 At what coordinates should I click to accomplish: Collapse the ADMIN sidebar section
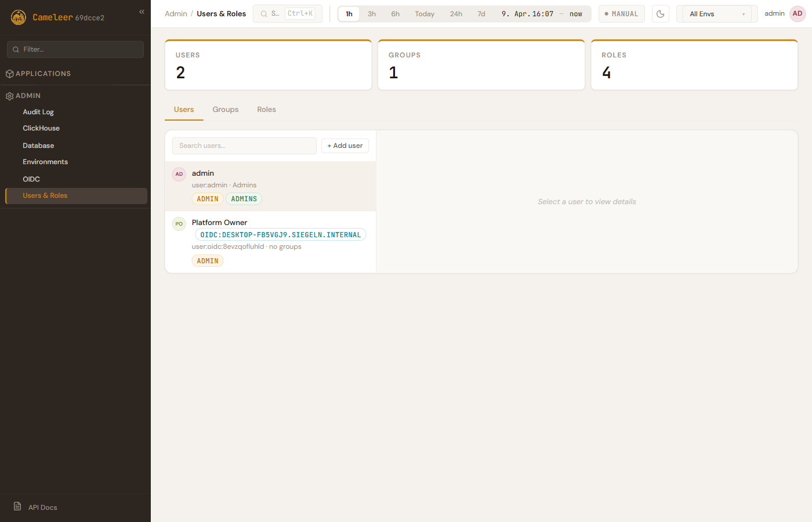(28, 96)
